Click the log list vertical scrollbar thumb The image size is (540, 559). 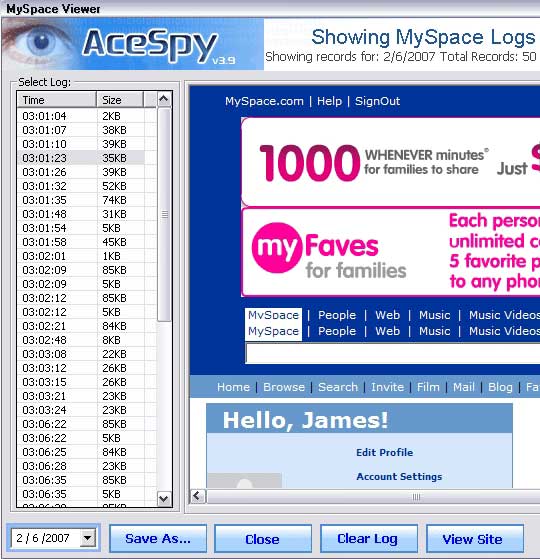point(164,214)
